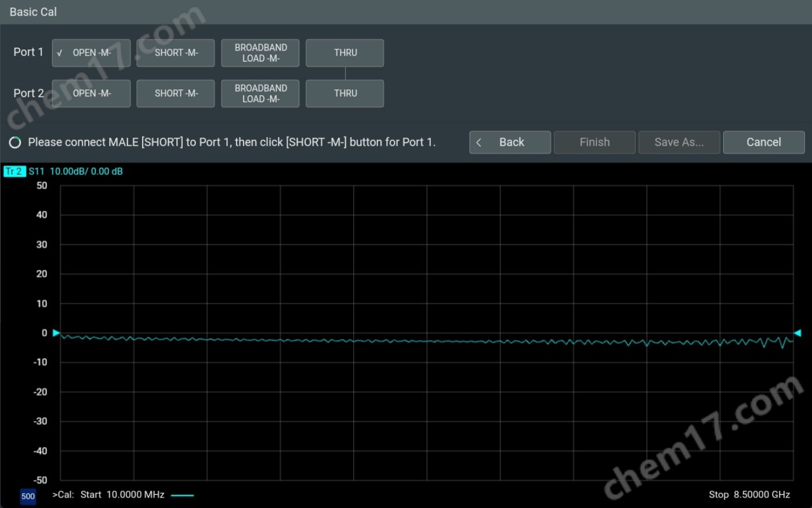Measure Port 2 SHORT -M- standard
The height and width of the screenshot is (508, 812).
pos(176,93)
